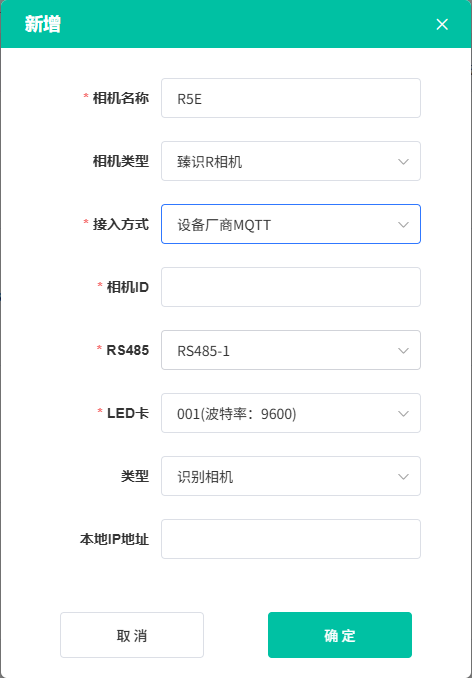This screenshot has height=678, width=472.
Task: Open the dropdown showing 设备厂商MQTT
Action: [291, 224]
